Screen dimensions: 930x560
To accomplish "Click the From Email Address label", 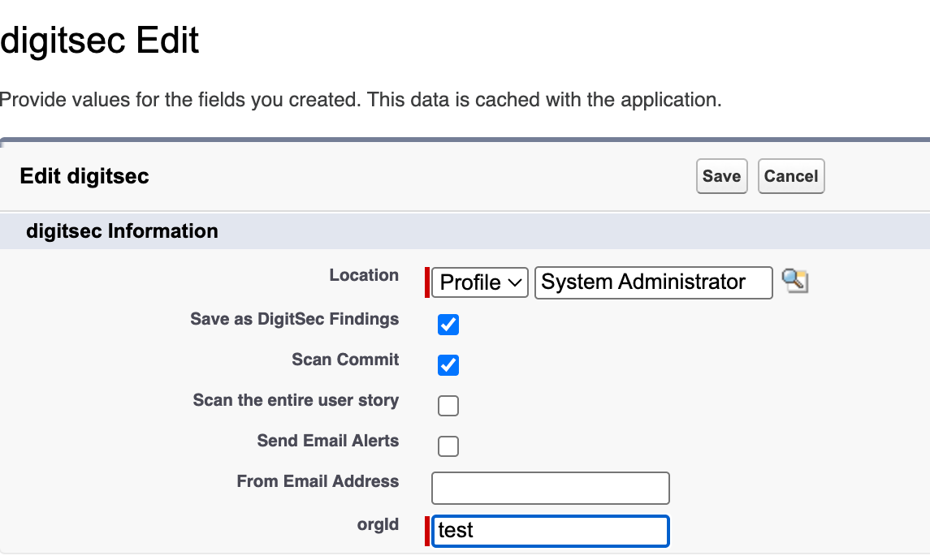I will pos(318,480).
